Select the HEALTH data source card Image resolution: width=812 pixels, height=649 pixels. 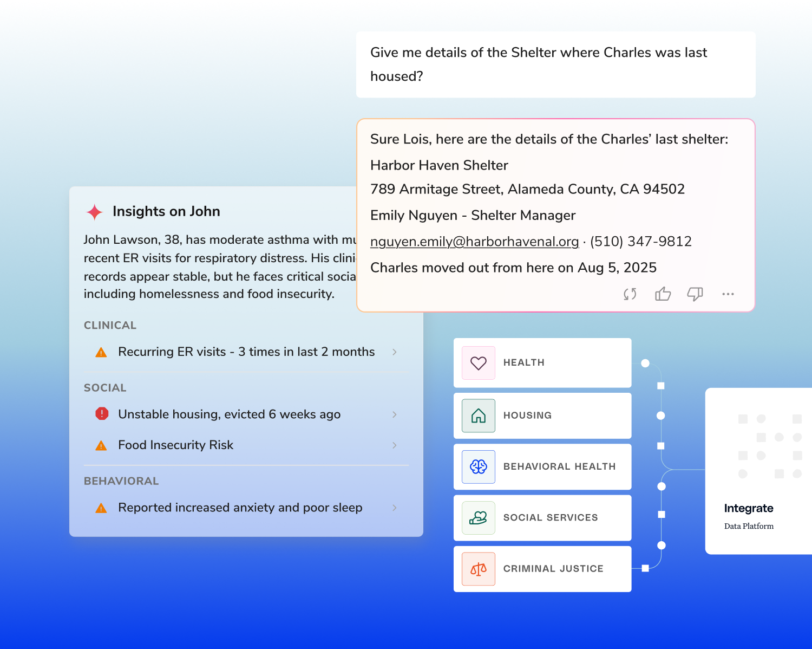pyautogui.click(x=542, y=363)
